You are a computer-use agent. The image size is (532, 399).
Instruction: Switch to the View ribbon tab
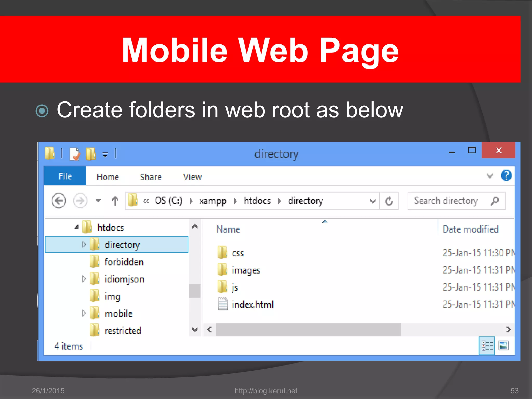coord(192,177)
